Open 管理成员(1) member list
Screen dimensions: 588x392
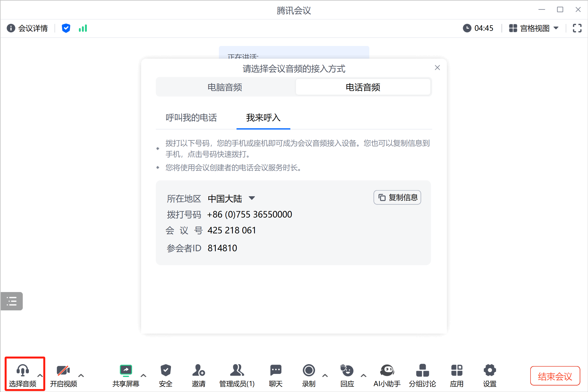click(x=237, y=376)
